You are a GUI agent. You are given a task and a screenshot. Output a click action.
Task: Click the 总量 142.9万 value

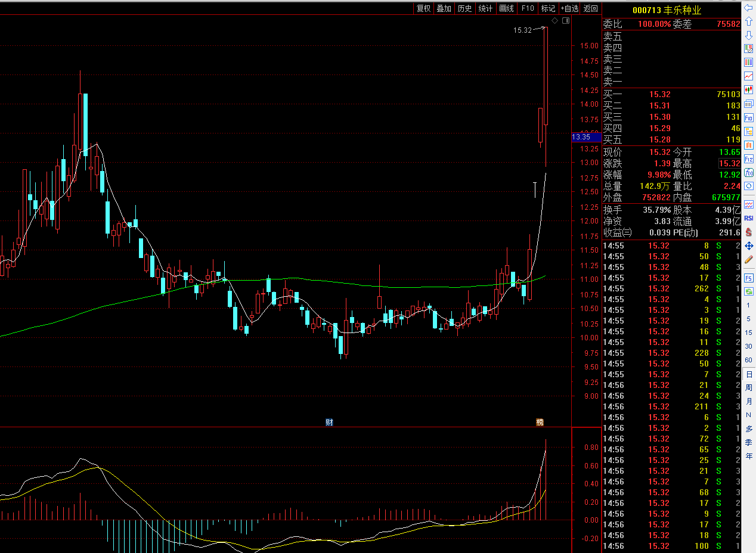coord(655,187)
